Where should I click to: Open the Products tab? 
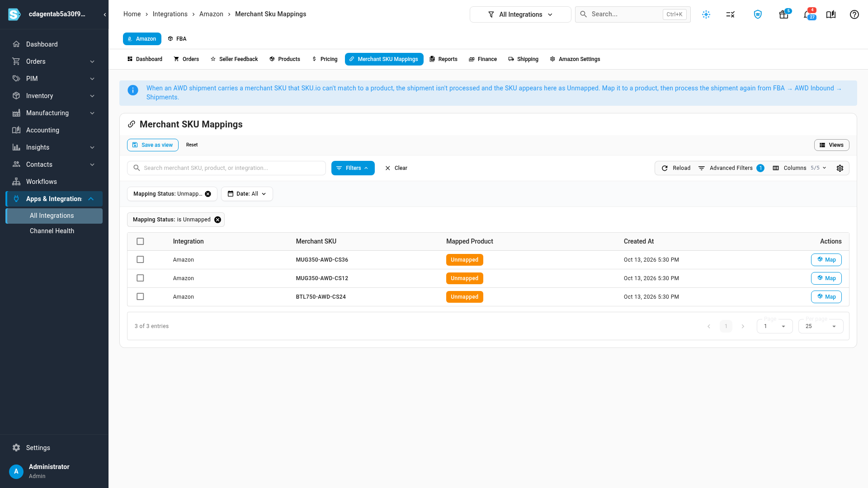point(285,59)
